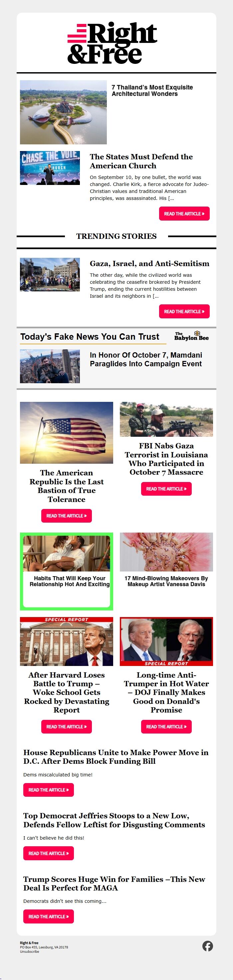
Task: Click the Babylon Bee logo
Action: pyautogui.click(x=191, y=336)
